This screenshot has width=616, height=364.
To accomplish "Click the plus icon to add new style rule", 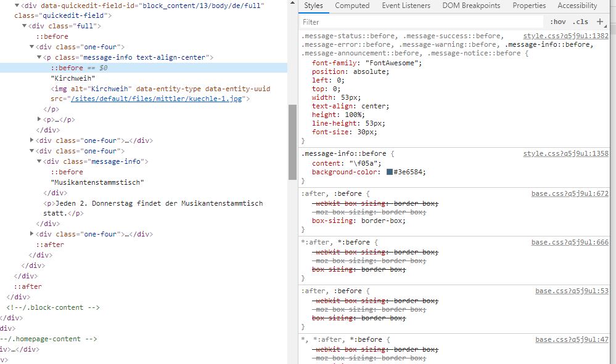I will tap(600, 22).
